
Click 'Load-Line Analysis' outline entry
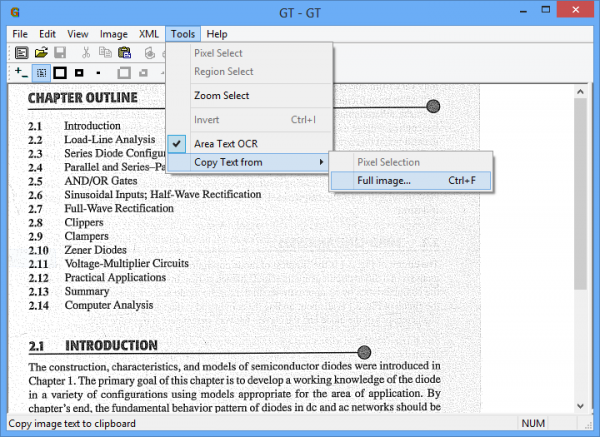pos(110,139)
